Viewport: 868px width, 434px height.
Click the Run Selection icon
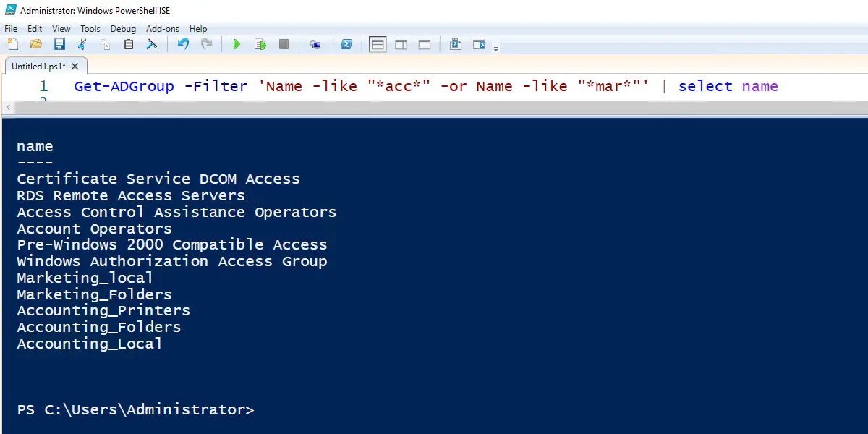click(x=260, y=45)
